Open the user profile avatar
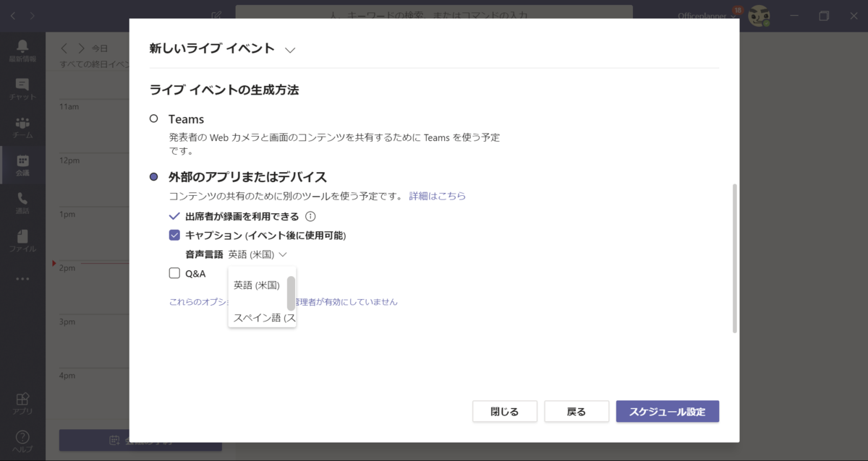868x461 pixels. pos(759,15)
